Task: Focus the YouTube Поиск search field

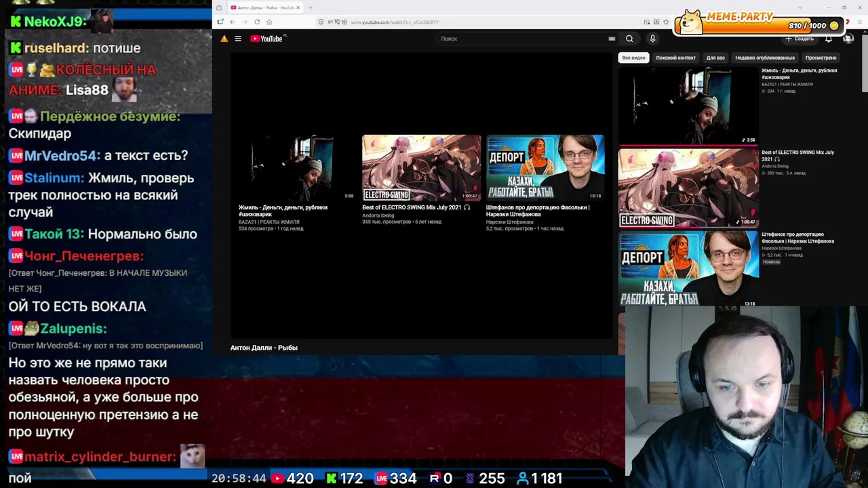Action: 522,39
